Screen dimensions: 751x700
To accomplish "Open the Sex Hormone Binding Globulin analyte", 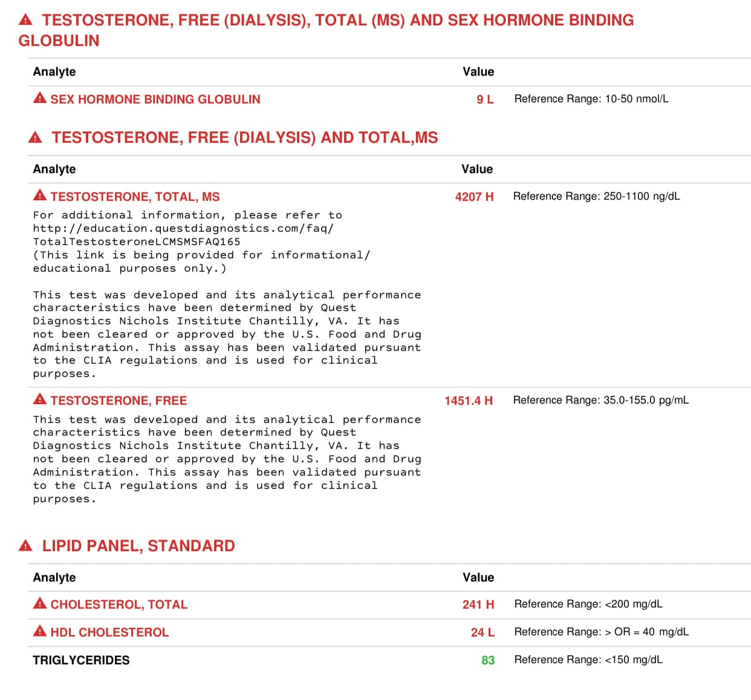I will (155, 99).
